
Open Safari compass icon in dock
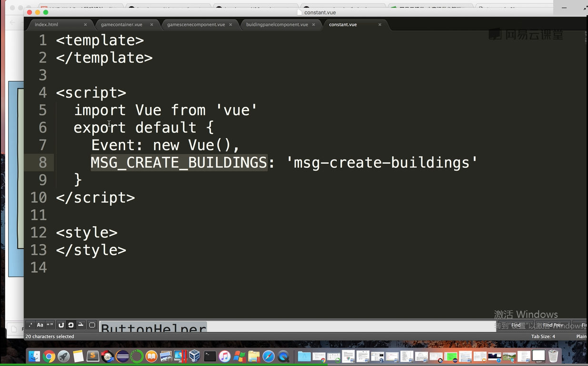(x=269, y=356)
